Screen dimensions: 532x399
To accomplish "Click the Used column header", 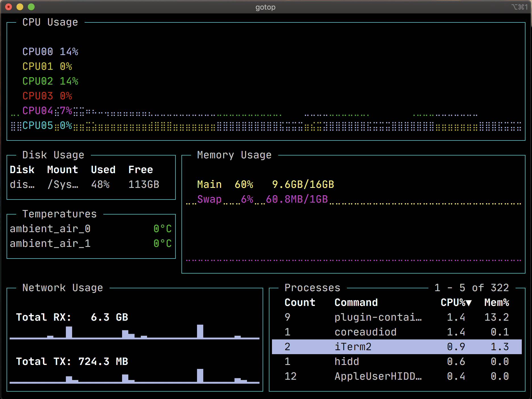I will pos(103,170).
